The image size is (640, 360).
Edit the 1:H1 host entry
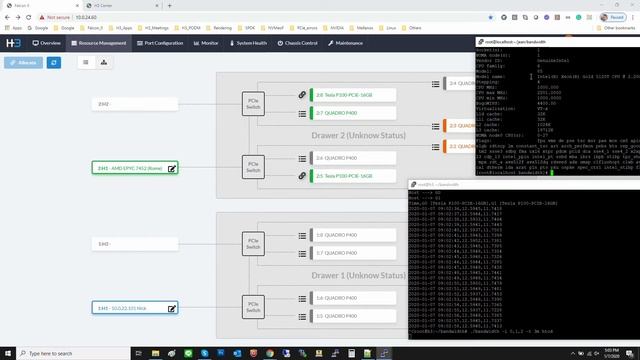172,309
